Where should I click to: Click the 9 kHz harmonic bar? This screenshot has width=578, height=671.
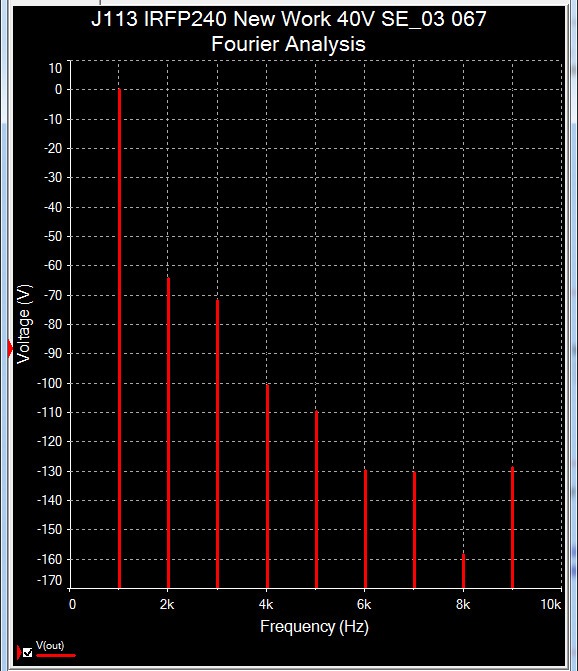(x=512, y=527)
